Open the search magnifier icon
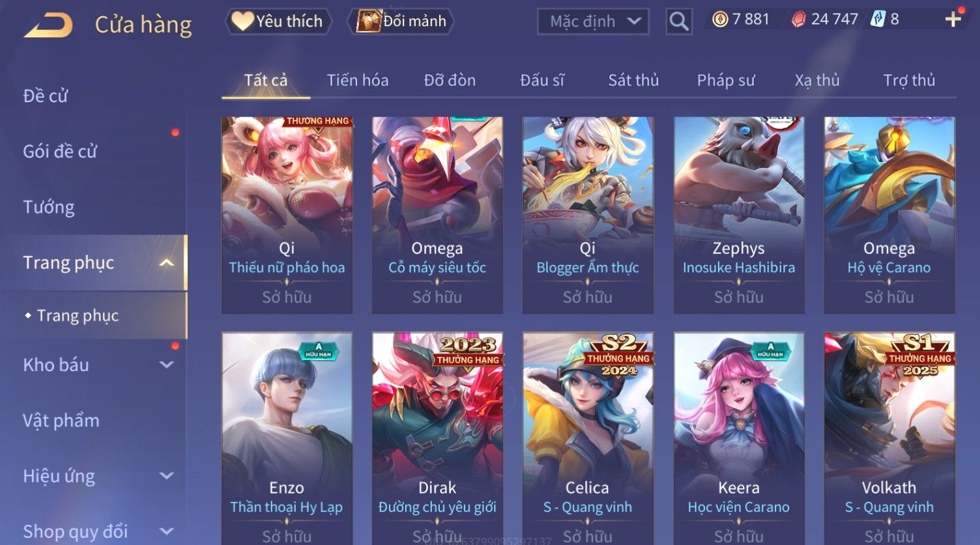The width and height of the screenshot is (980, 545). pos(679,21)
